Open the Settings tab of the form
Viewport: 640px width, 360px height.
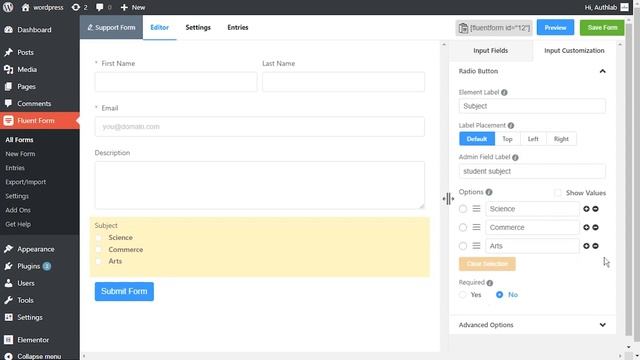(x=198, y=27)
